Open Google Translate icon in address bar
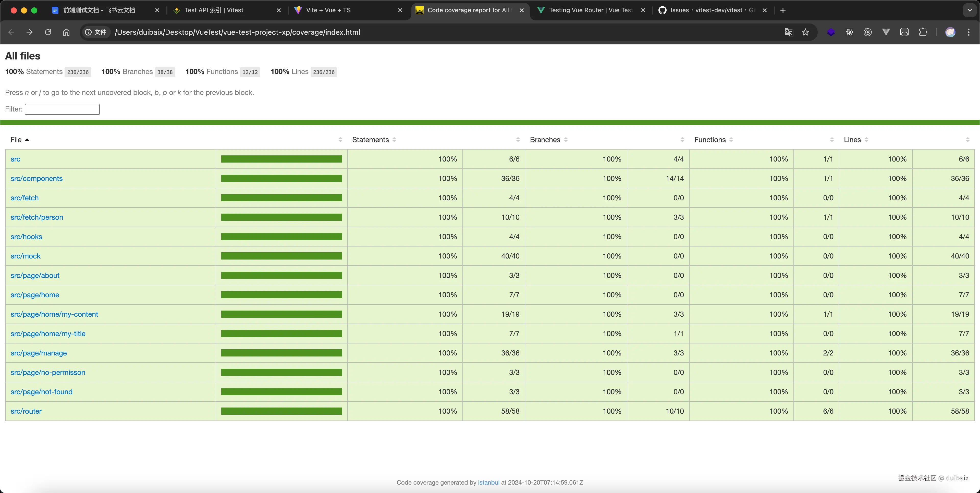 [x=789, y=32]
